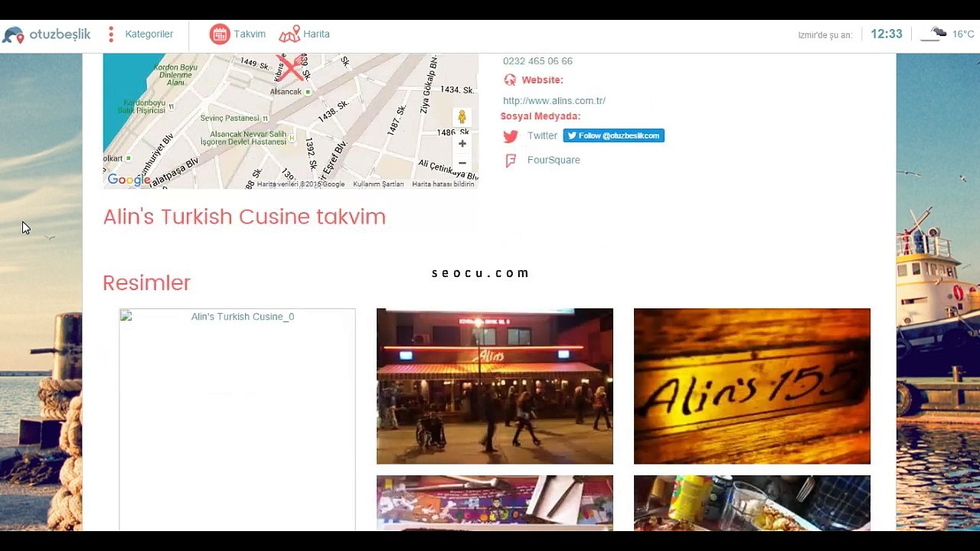The height and width of the screenshot is (551, 980).
Task: Open the colorful table photo thumbnail
Action: pyautogui.click(x=495, y=503)
